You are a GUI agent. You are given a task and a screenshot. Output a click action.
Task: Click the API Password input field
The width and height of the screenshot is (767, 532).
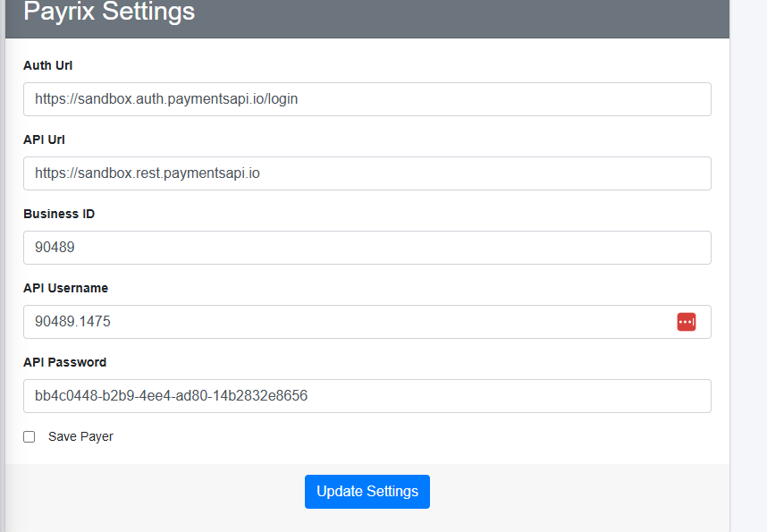point(367,396)
